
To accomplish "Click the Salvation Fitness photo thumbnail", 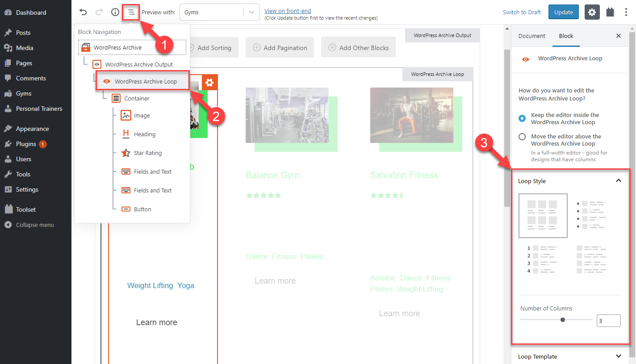I will pyautogui.click(x=412, y=115).
